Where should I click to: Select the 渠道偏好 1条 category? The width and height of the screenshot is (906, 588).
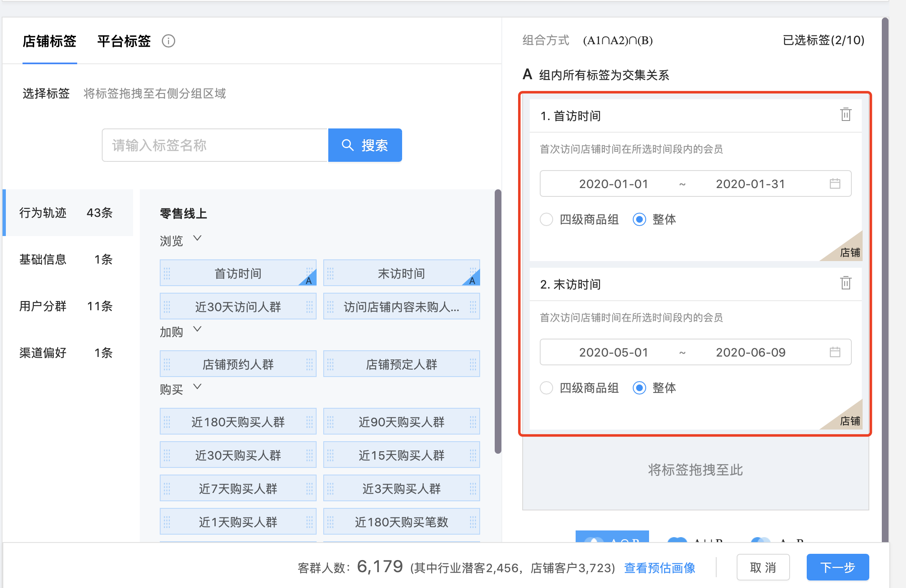coord(68,353)
